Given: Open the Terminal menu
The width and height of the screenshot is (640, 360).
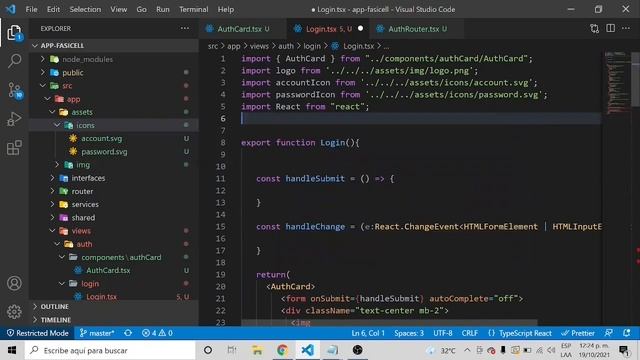Looking at the screenshot, I should [x=193, y=9].
